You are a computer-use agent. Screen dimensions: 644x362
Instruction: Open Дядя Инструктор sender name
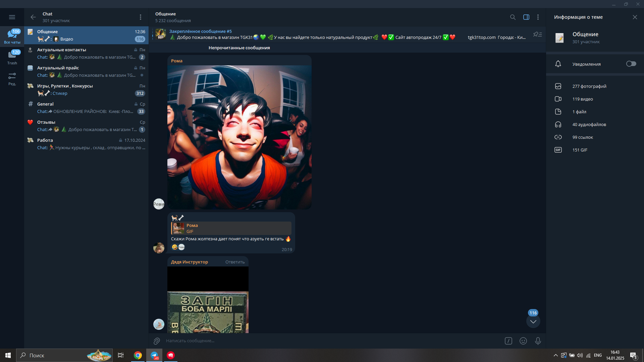(190, 262)
